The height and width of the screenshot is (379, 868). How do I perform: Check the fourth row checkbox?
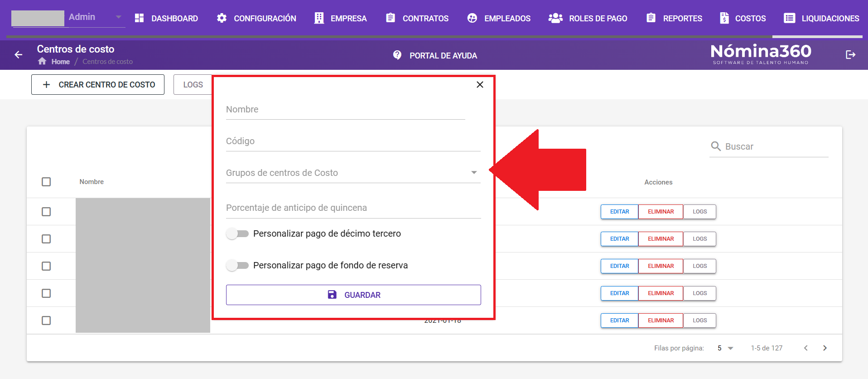(46, 293)
